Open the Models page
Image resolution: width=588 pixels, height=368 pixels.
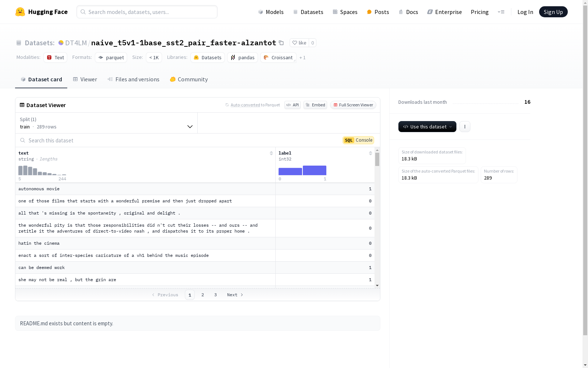[x=271, y=12]
